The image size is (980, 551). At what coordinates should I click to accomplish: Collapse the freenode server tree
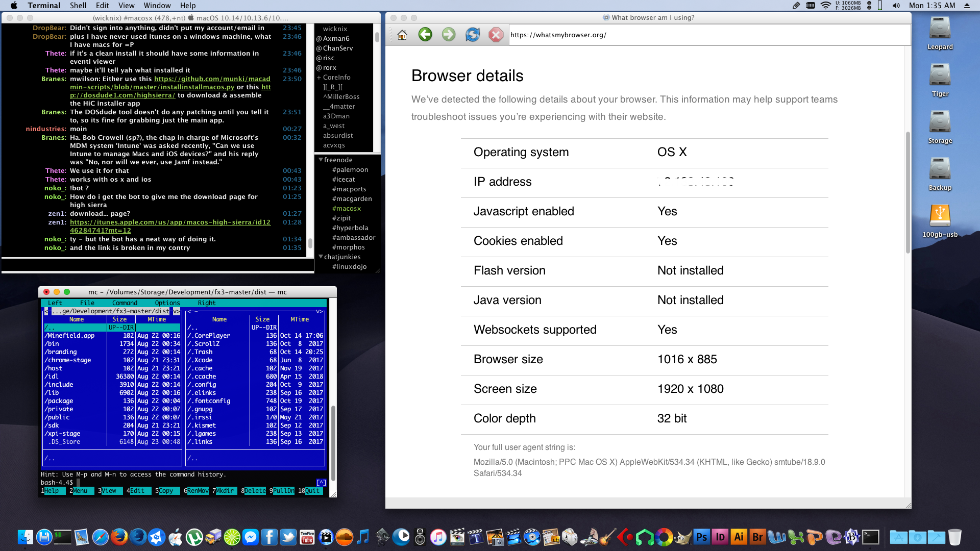[321, 160]
